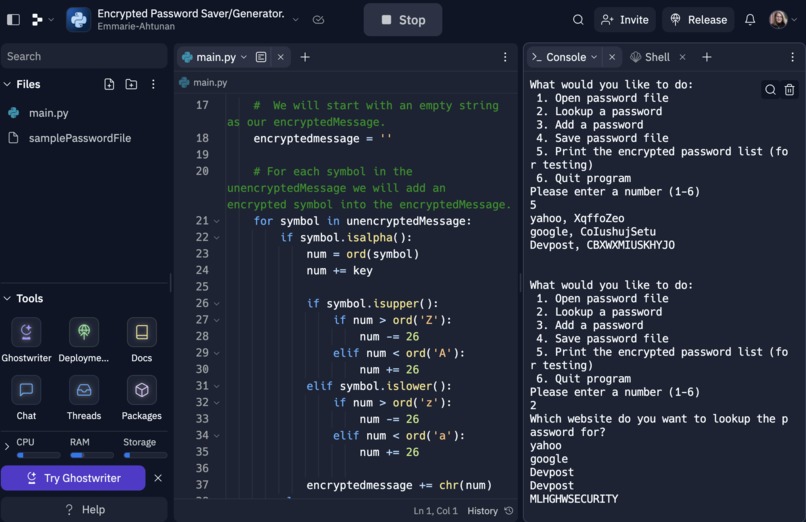Open the notifications bell
Screen dimensions: 806x522
click(x=750, y=20)
